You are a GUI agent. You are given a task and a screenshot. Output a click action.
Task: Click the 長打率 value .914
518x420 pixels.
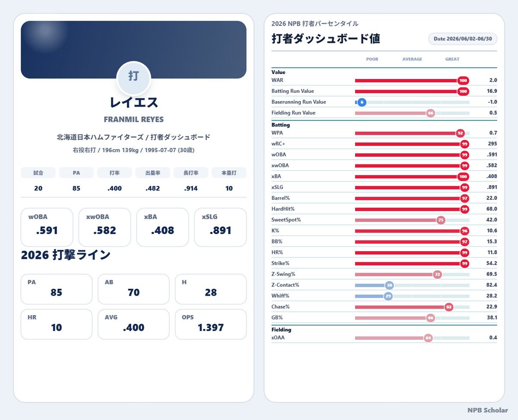191,188
